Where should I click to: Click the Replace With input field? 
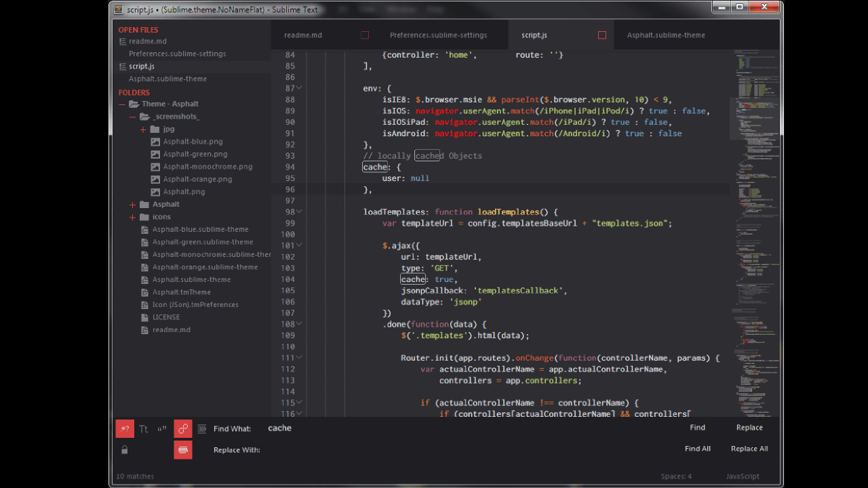pyautogui.click(x=468, y=450)
